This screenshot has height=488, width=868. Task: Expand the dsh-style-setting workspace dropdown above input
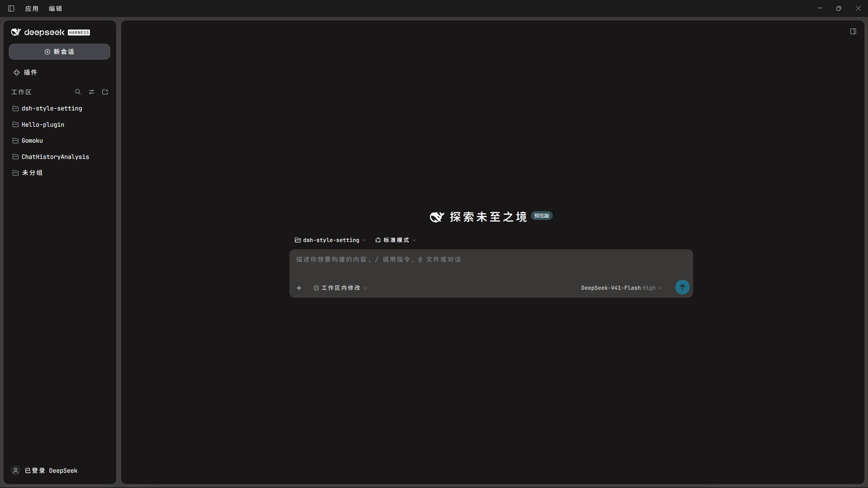click(330, 240)
